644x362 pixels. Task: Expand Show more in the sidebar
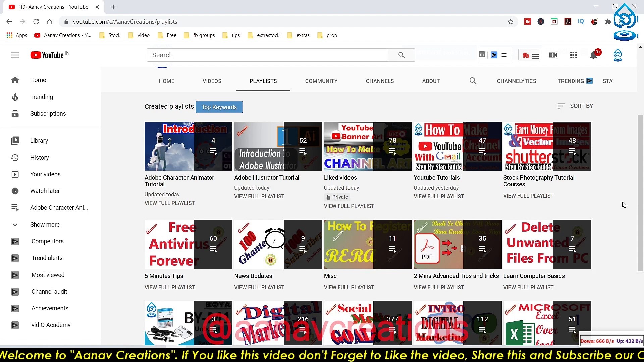(x=45, y=225)
